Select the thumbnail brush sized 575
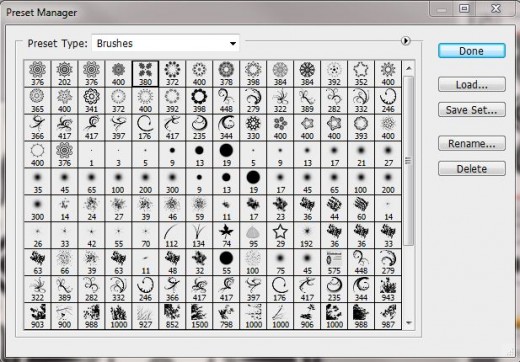Image resolution: width=520 pixels, height=362 pixels. (334, 262)
